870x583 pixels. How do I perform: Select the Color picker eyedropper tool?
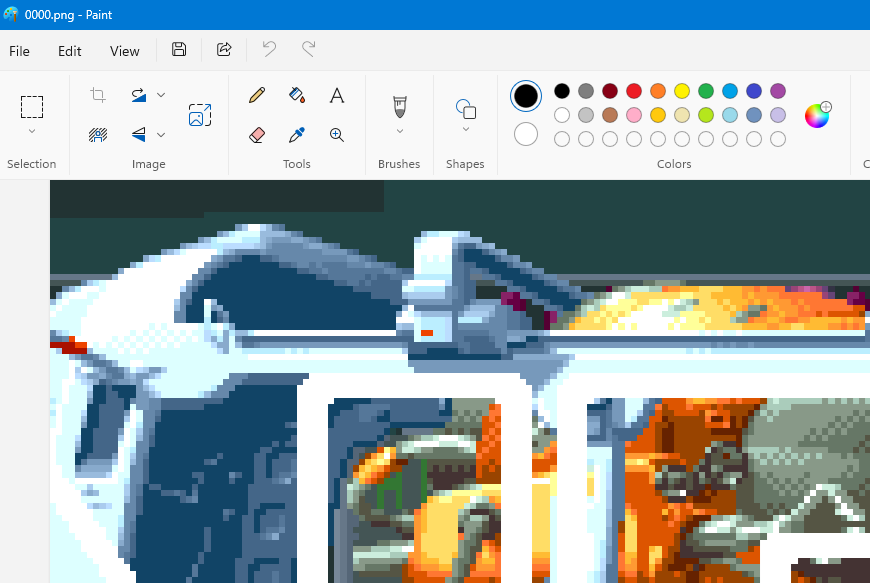coord(297,135)
